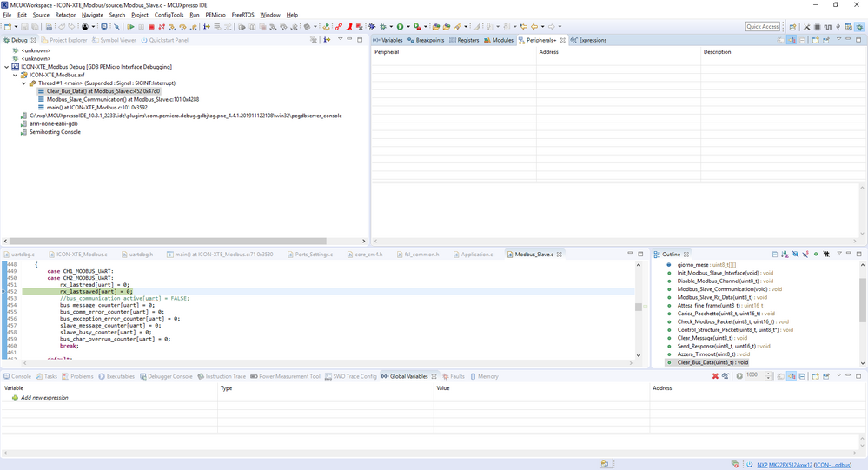868x470 pixels.
Task: Collapse the ICON-XTE_Modbus.axf tree node
Action: (x=15, y=75)
